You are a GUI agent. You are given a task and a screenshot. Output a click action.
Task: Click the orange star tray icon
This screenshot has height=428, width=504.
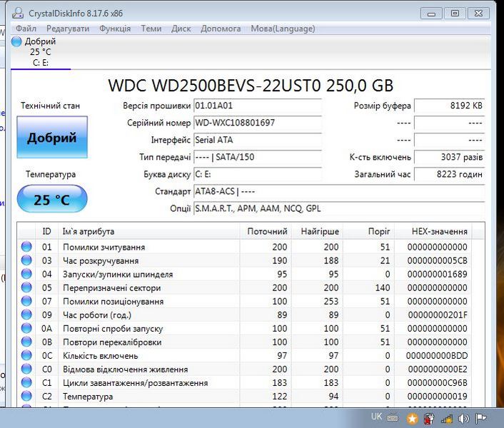click(x=413, y=419)
